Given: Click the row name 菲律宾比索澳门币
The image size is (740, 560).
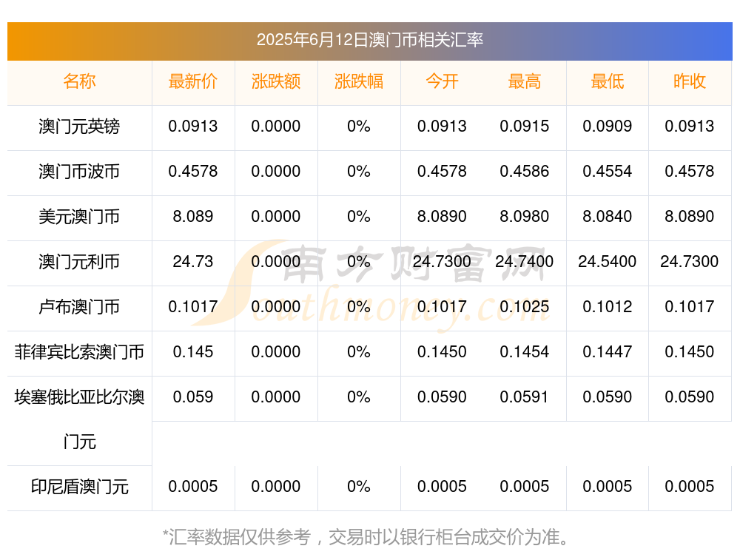Looking at the screenshot, I should [x=79, y=352].
